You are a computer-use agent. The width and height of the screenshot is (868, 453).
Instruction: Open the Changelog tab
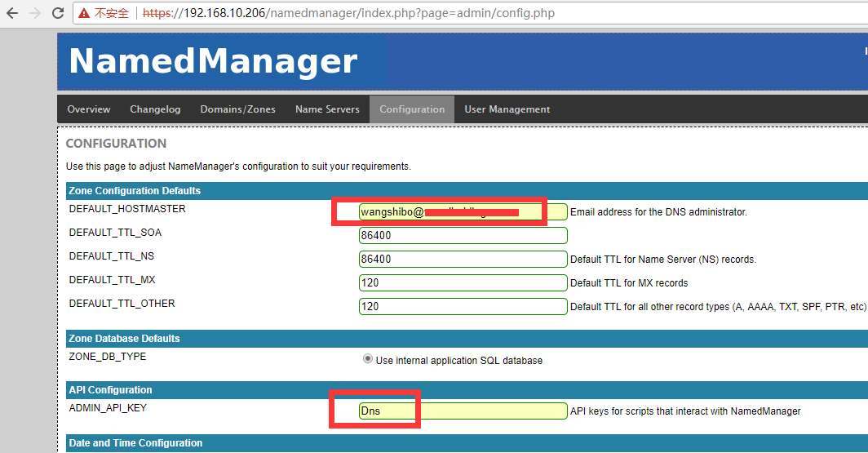coord(155,109)
